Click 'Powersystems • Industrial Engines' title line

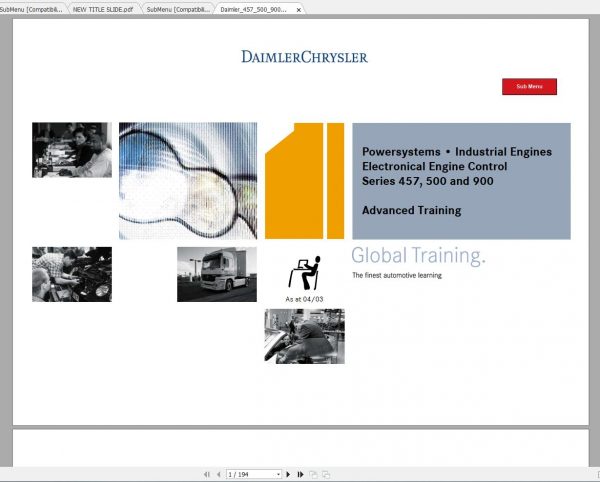(457, 152)
